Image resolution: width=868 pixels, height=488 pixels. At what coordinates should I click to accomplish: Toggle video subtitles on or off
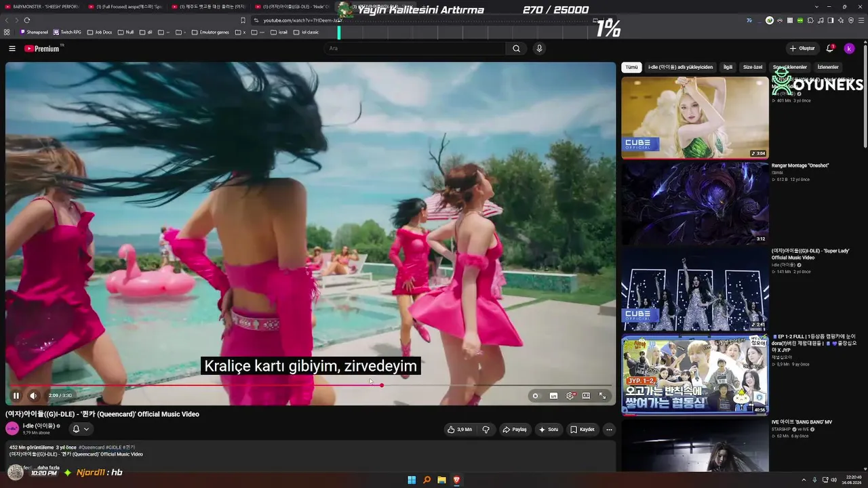(x=553, y=396)
